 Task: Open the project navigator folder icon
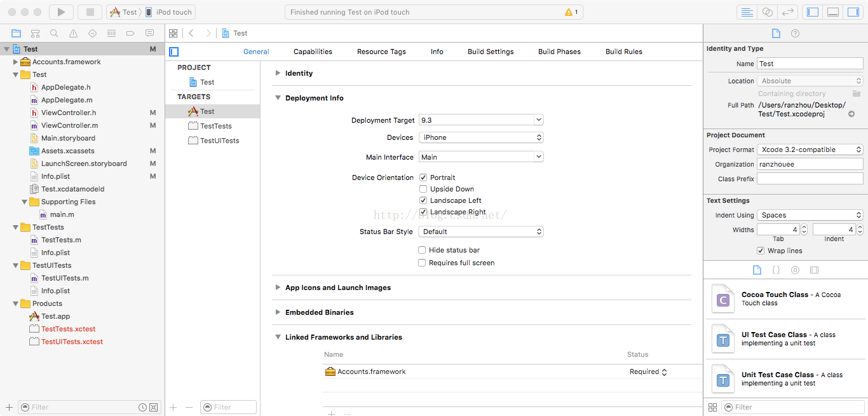pyautogui.click(x=16, y=33)
